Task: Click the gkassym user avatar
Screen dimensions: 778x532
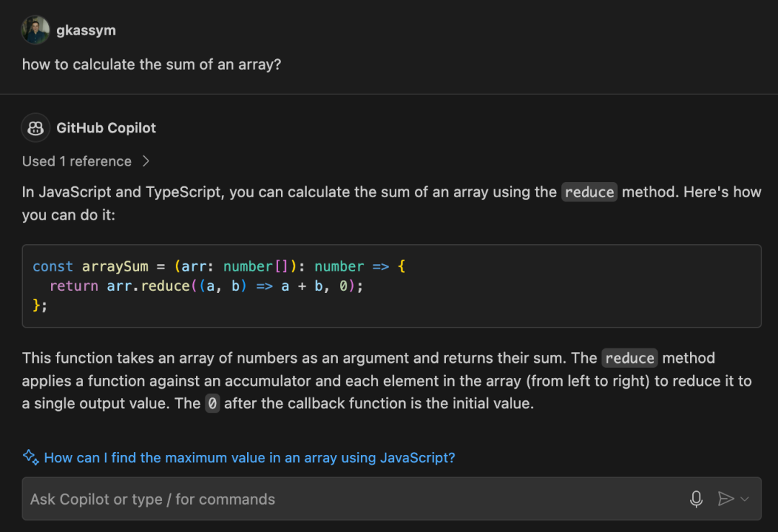Action: 35,30
